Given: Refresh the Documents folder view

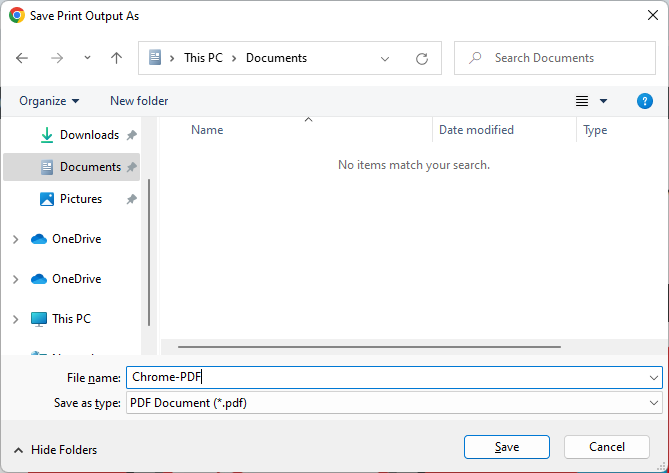Looking at the screenshot, I should (x=422, y=58).
